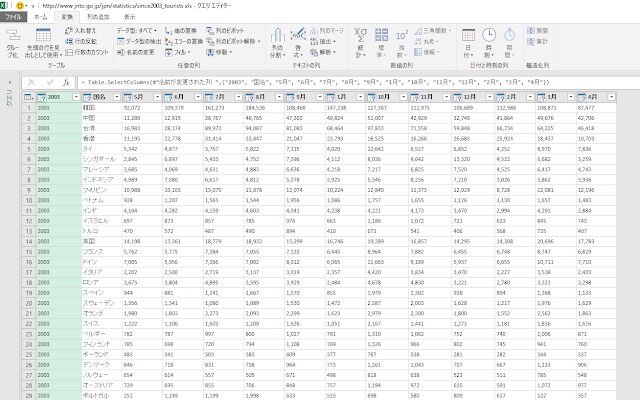The image size is (640, 400).
Task: Click the data type icon of 国名 column
Action: [x=87, y=97]
